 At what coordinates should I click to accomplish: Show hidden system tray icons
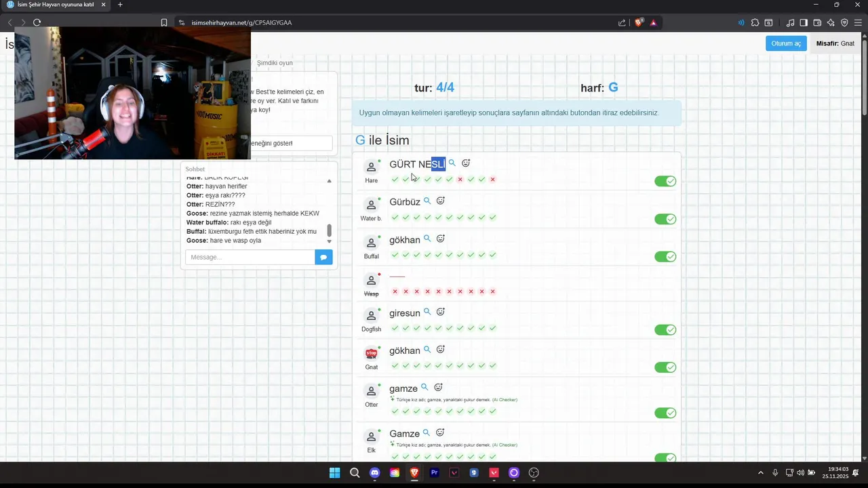coord(760,472)
